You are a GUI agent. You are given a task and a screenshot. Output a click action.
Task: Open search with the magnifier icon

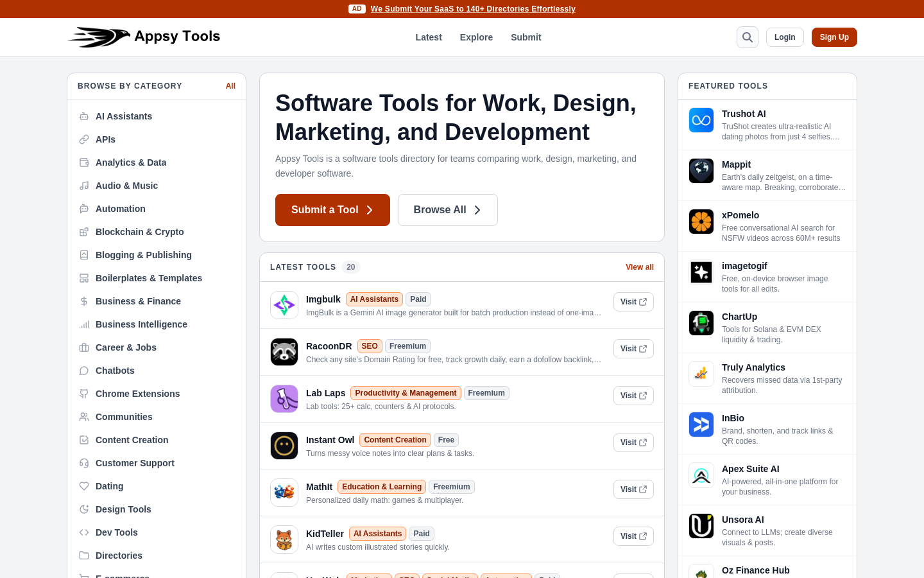pos(748,37)
